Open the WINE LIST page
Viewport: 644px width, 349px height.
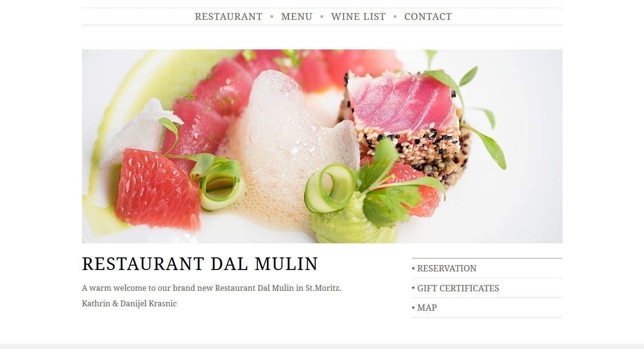(358, 16)
